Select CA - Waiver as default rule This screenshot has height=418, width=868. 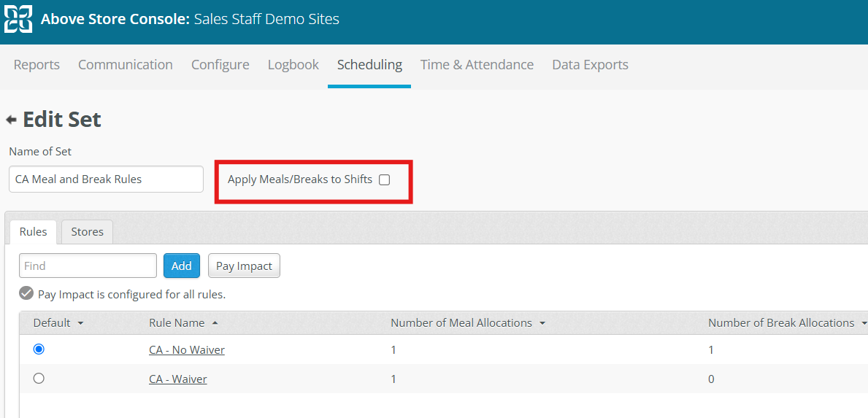click(x=39, y=379)
